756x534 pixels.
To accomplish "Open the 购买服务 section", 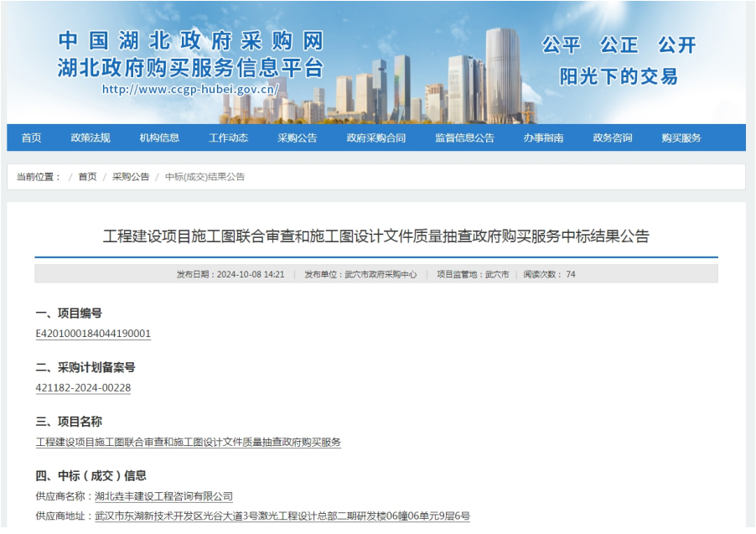I will point(681,137).
